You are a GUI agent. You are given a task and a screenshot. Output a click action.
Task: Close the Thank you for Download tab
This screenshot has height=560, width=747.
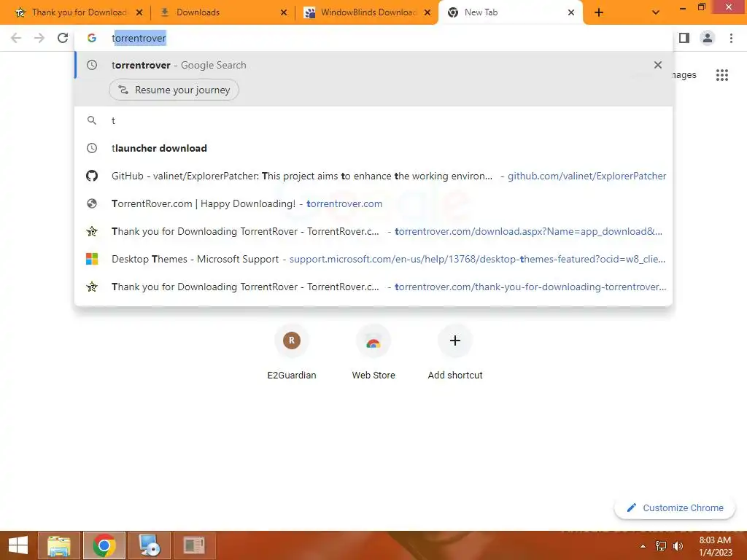coord(139,12)
